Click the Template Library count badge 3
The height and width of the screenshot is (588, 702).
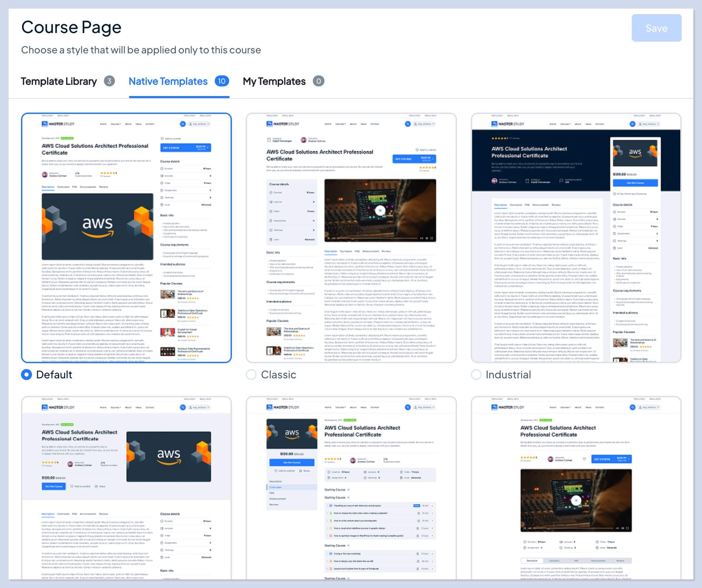tap(109, 81)
